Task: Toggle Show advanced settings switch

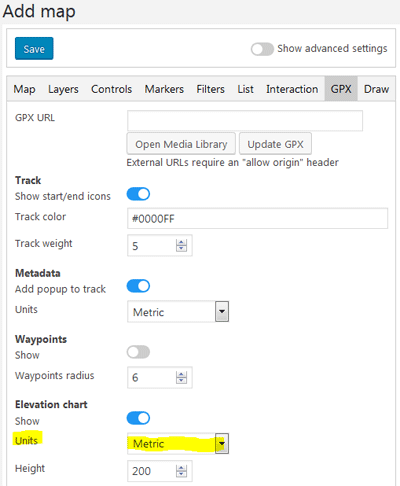Action: [262, 49]
